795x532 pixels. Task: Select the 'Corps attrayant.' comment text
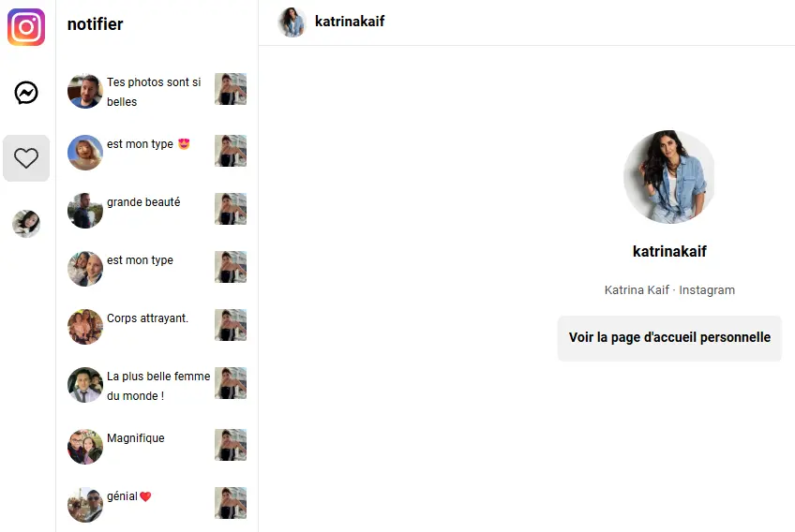[x=147, y=318]
